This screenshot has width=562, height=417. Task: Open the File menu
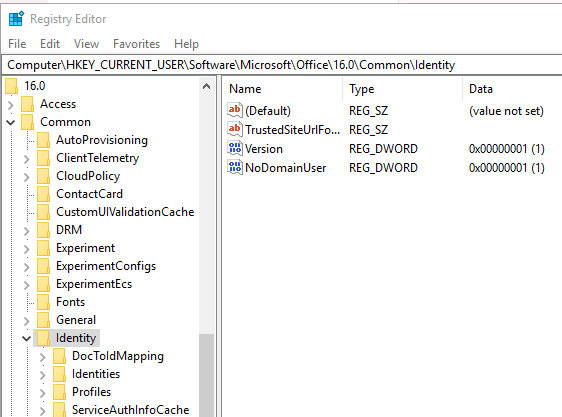tap(17, 44)
